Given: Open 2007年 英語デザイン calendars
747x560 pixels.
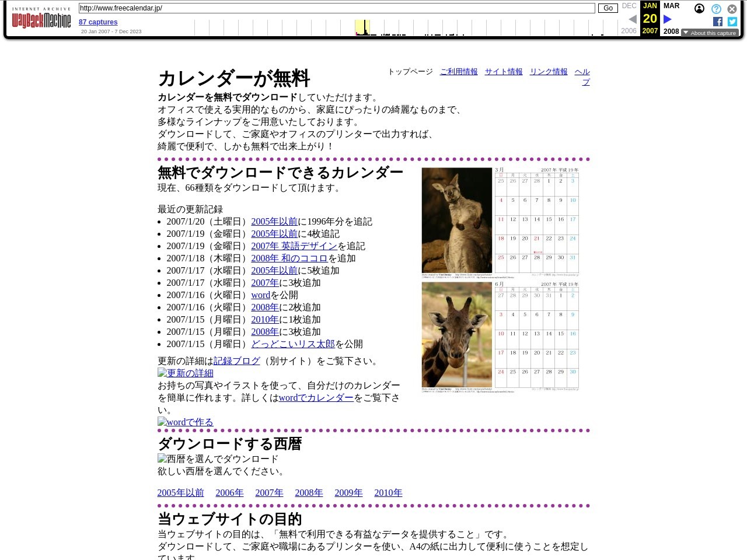Looking at the screenshot, I should pos(294,246).
